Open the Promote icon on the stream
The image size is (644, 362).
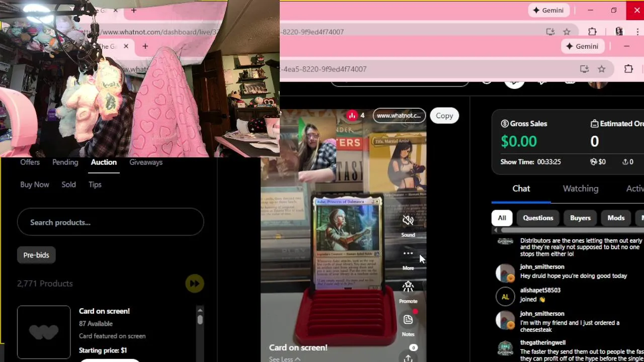click(x=408, y=287)
